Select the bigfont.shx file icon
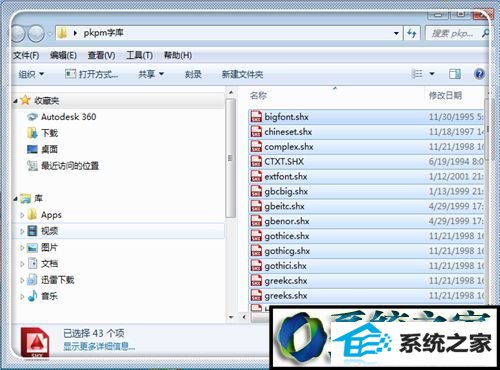This screenshot has width=500, height=370. [256, 117]
